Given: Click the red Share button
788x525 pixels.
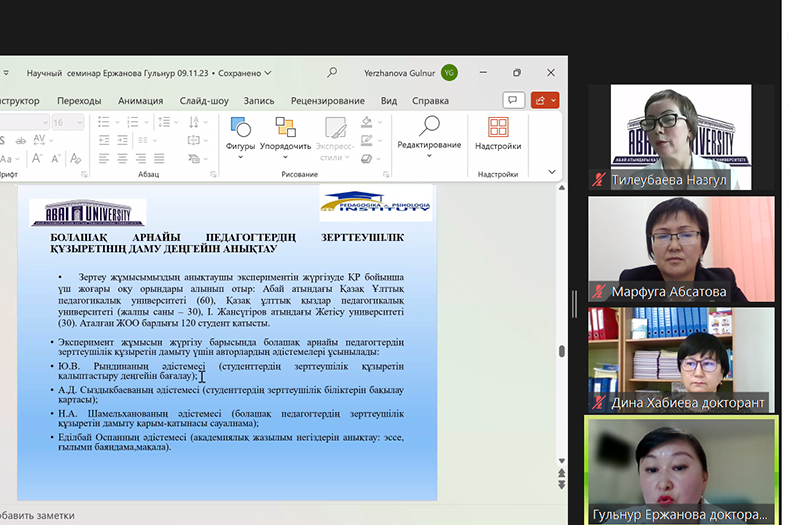Looking at the screenshot, I should click(545, 100).
